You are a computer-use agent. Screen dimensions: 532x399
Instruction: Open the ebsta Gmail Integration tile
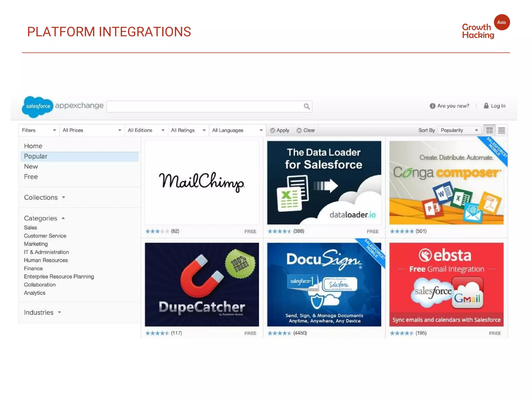click(446, 284)
